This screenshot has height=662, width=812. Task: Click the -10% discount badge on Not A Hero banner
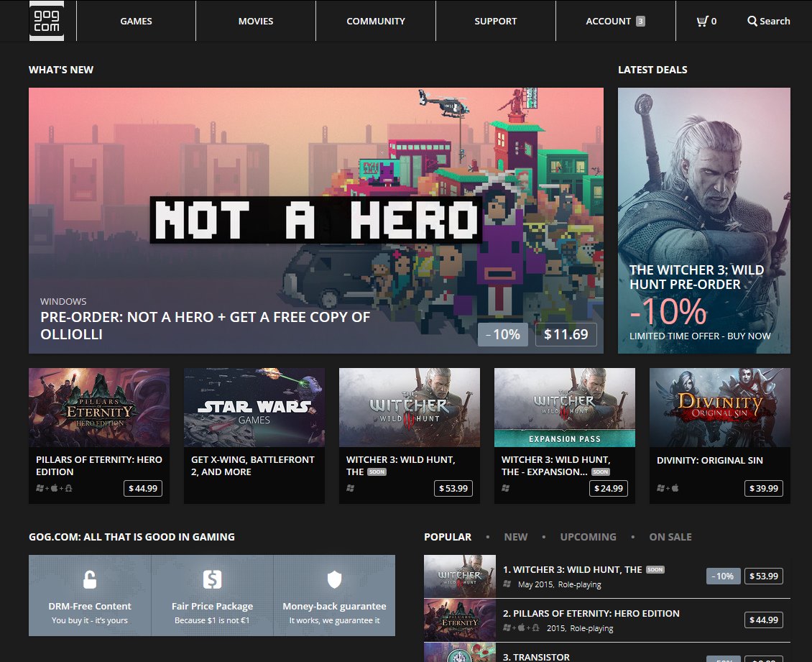pyautogui.click(x=503, y=335)
